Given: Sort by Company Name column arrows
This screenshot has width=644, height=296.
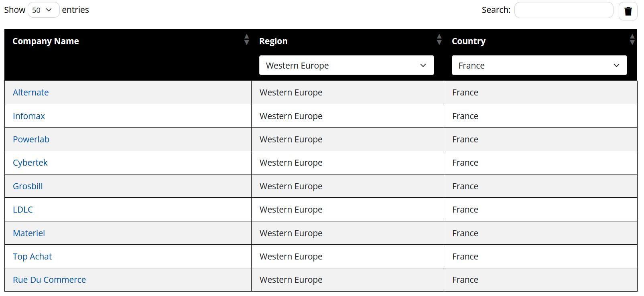Looking at the screenshot, I should (x=246, y=40).
